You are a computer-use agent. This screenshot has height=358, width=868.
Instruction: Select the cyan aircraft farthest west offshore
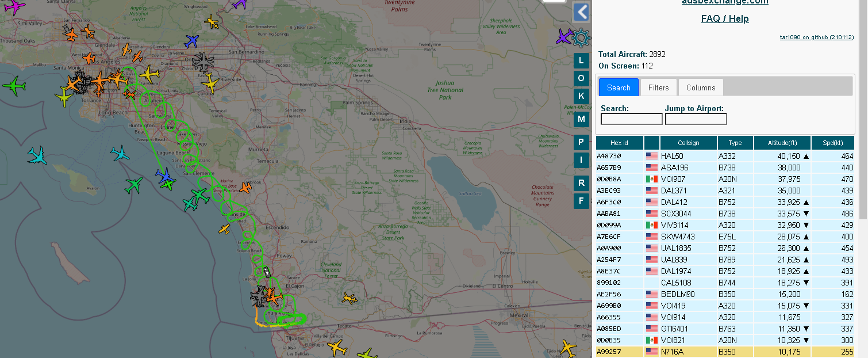(x=37, y=156)
